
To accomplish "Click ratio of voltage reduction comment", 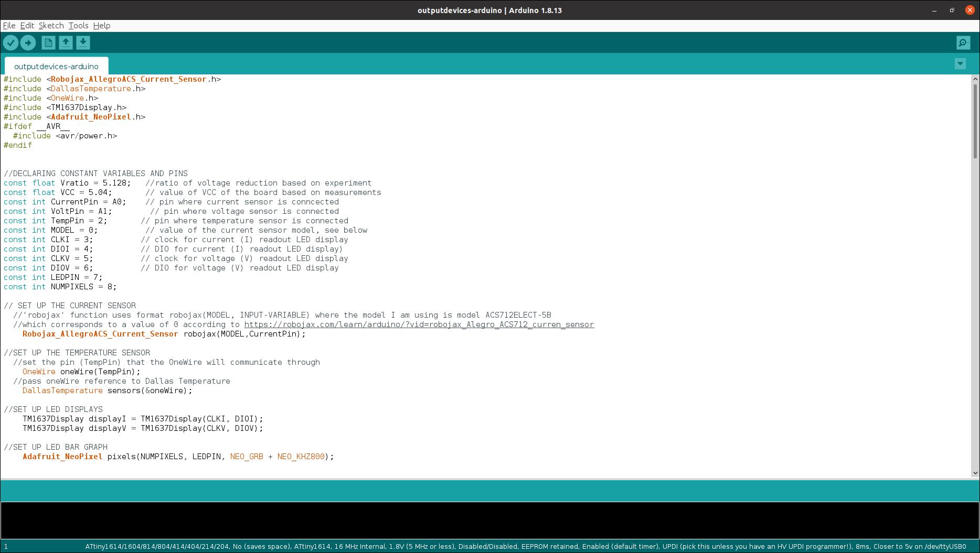I will click(259, 183).
